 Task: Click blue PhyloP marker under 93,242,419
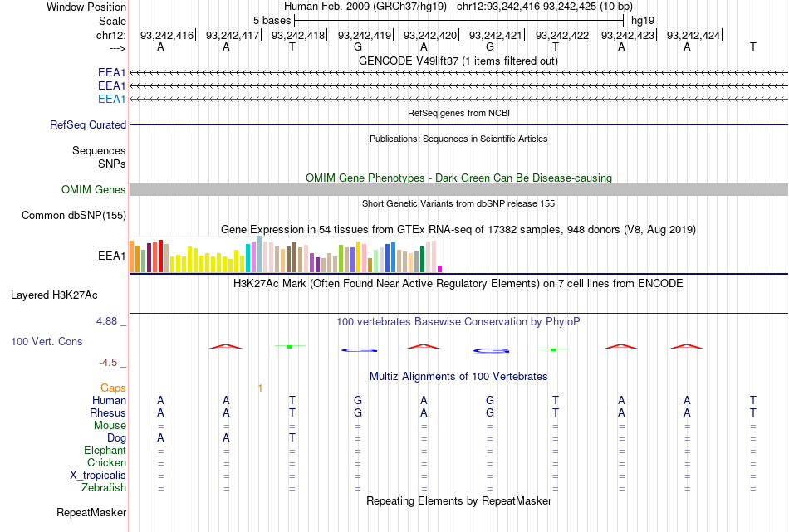click(360, 350)
